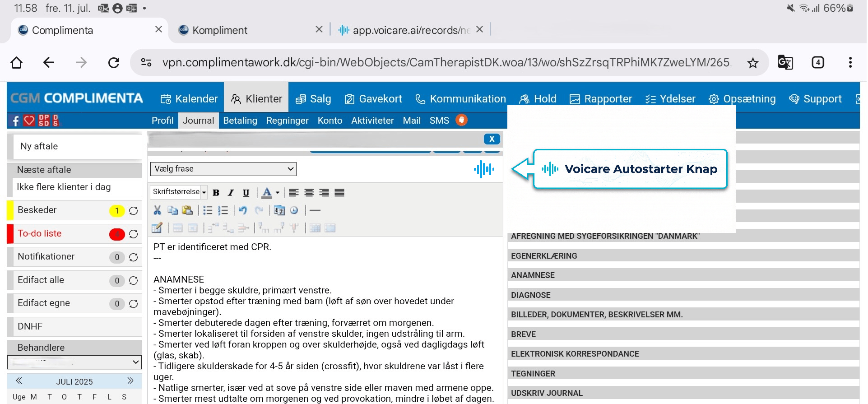
Task: Open Salg main menu
Action: click(313, 99)
